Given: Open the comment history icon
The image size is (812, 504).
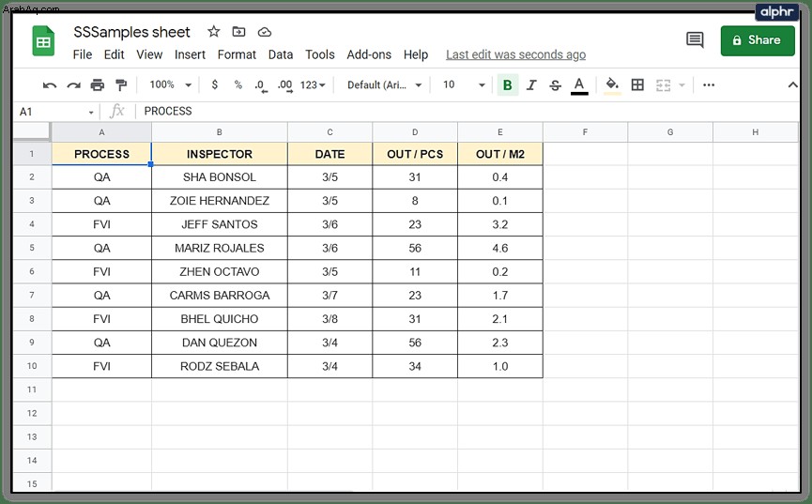Looking at the screenshot, I should pyautogui.click(x=695, y=39).
